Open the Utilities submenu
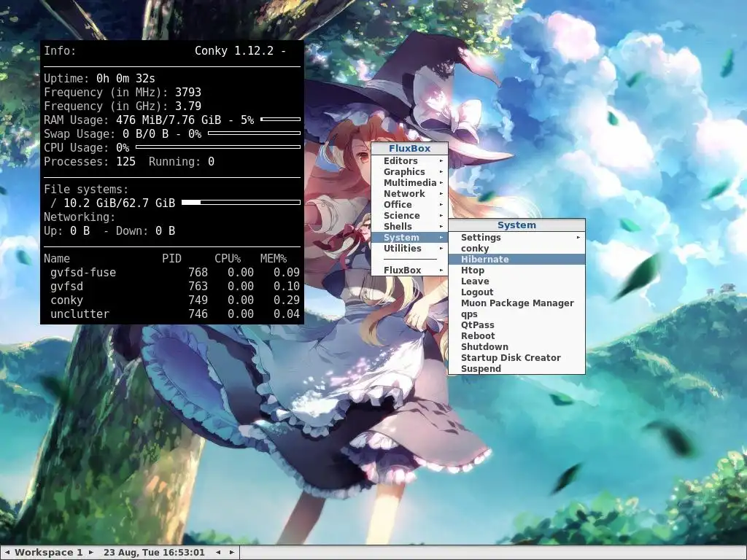The height and width of the screenshot is (560, 747). pos(409,249)
